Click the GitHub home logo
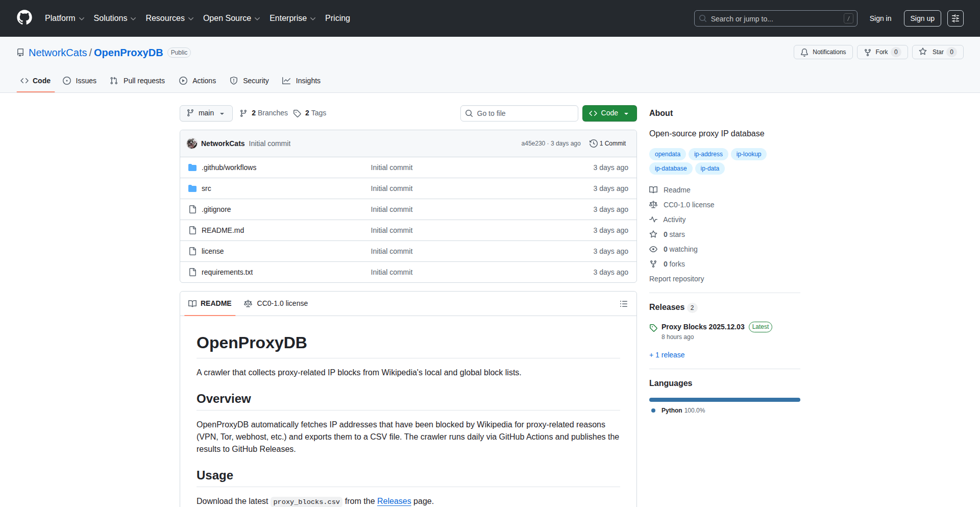The height and width of the screenshot is (507, 980). (x=23, y=18)
